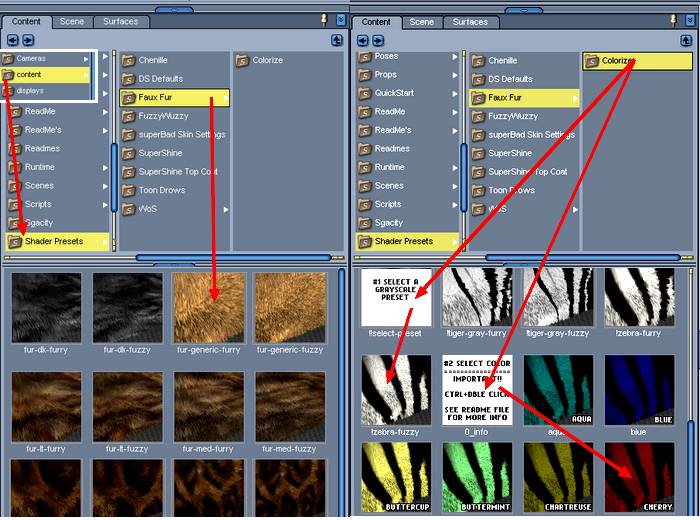The width and height of the screenshot is (700, 520).
Task: Click the pin icon in right panel
Action: tap(674, 20)
